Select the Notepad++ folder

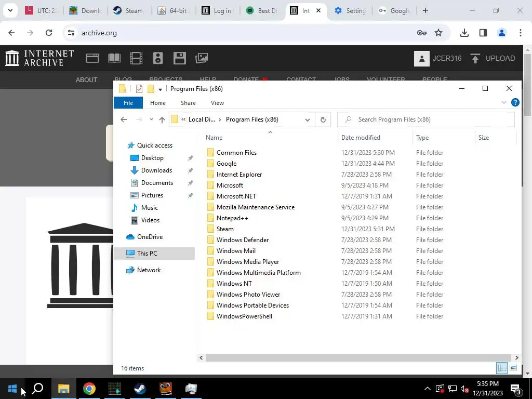pos(232,218)
